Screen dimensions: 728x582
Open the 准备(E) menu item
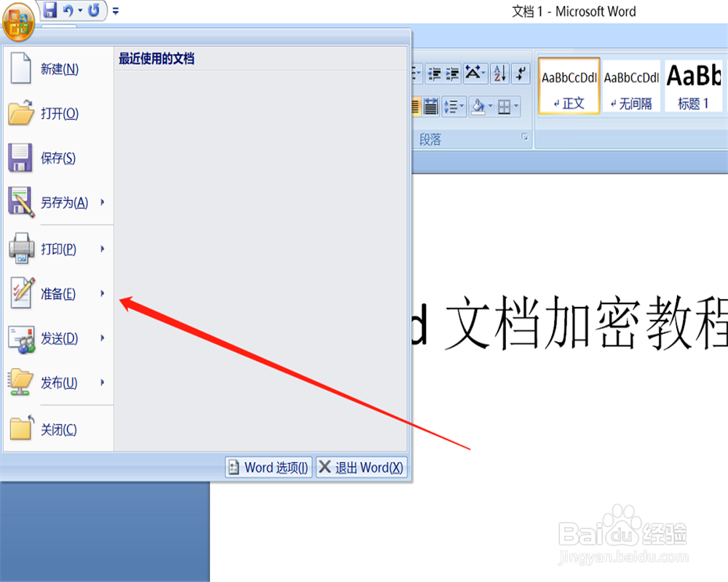coord(58,293)
